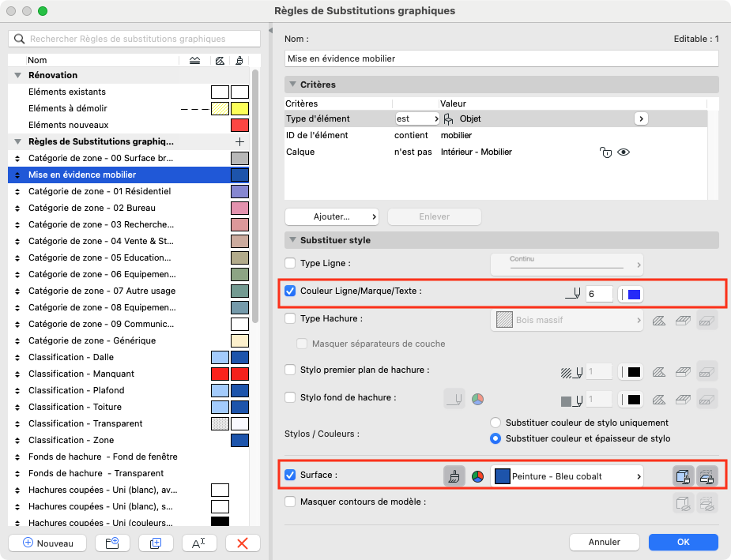The image size is (731, 560).
Task: Select Eléments à démolir rule
Action: [x=129, y=108]
